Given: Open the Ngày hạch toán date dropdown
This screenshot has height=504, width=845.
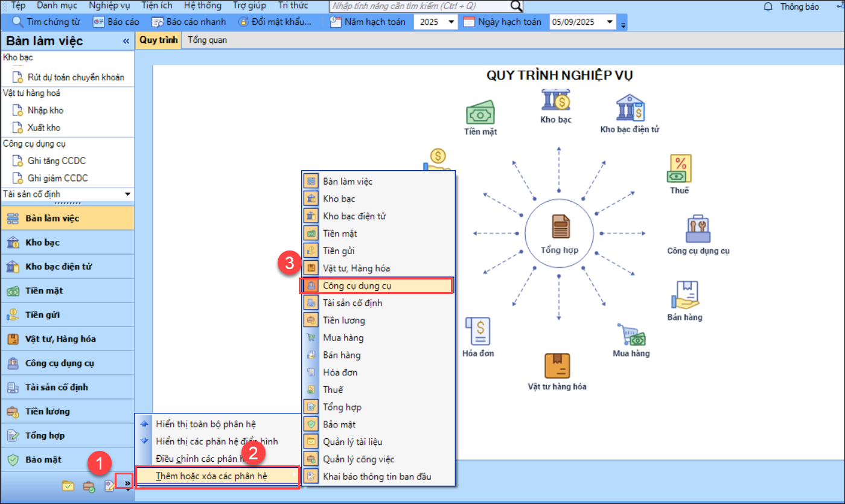Looking at the screenshot, I should pos(610,22).
